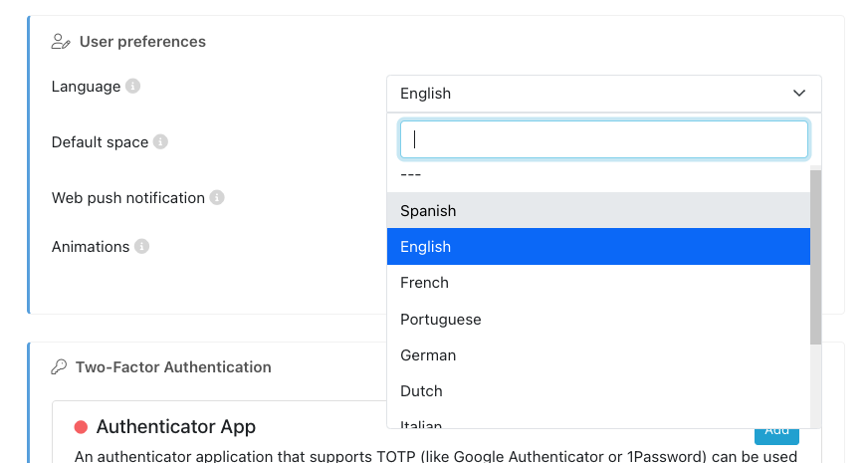This screenshot has height=463, width=868.
Task: Click the dropdown list scrollbar
Action: click(816, 257)
